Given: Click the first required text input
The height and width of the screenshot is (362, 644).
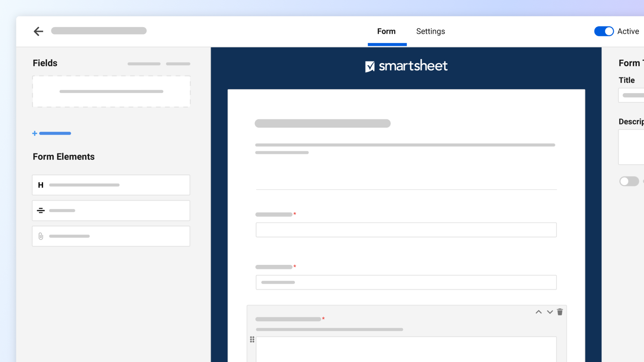Looking at the screenshot, I should 406,230.
